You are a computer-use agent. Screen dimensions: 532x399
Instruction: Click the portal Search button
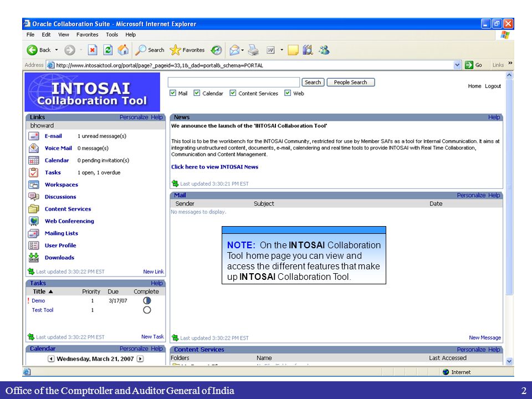pos(313,82)
